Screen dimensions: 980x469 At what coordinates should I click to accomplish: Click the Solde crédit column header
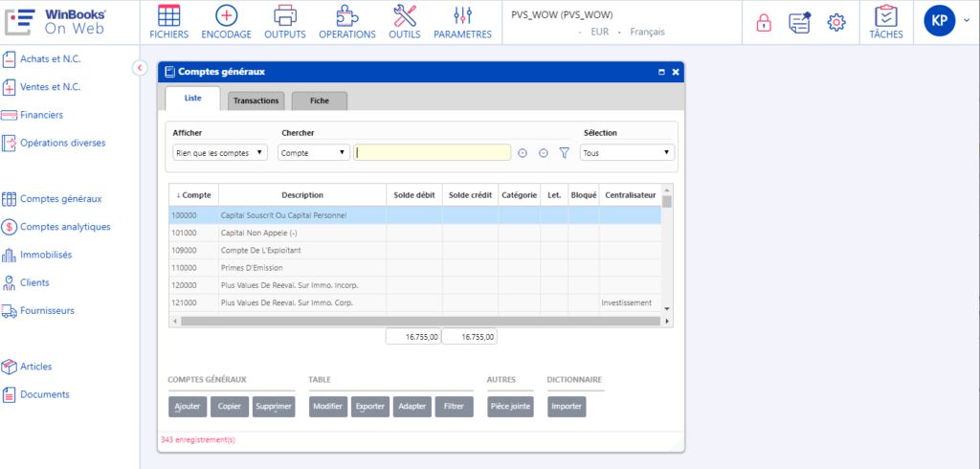470,195
